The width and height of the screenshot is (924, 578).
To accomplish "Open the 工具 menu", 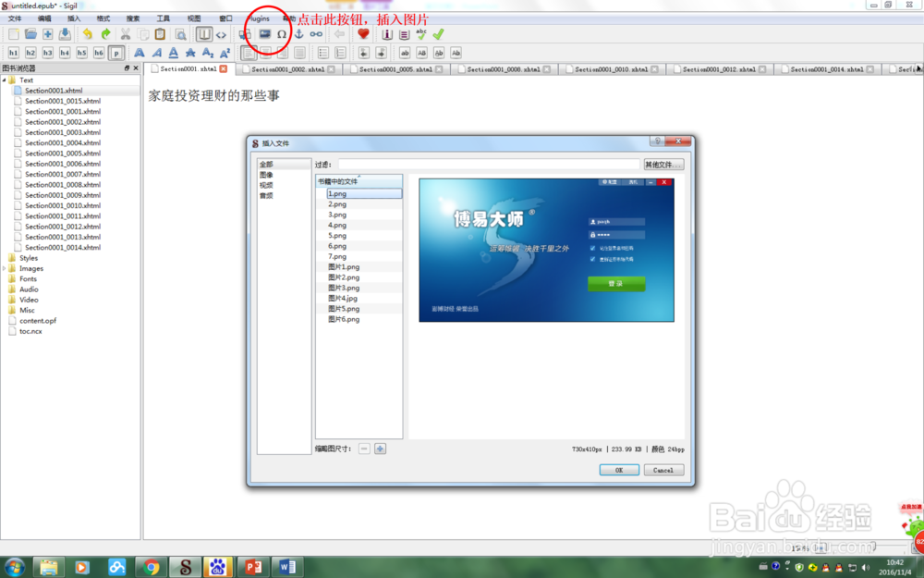I will point(164,18).
